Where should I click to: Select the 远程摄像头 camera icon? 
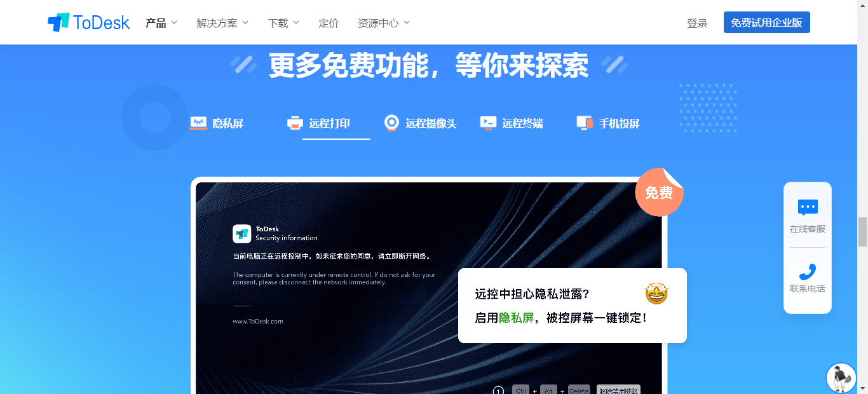click(391, 123)
